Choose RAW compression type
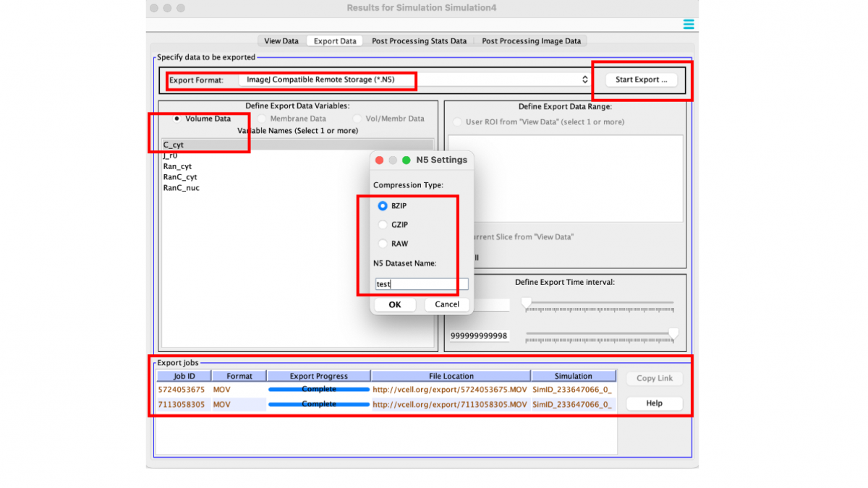This screenshot has height=488, width=868. [383, 244]
